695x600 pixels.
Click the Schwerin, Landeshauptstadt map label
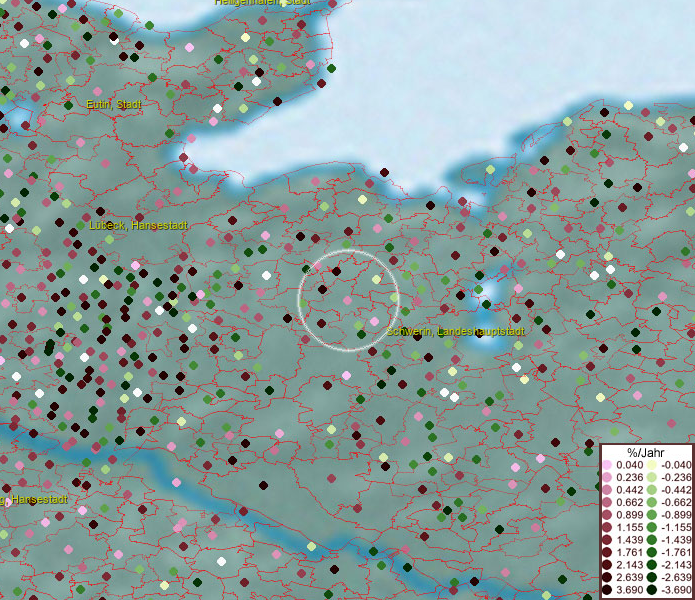455,331
